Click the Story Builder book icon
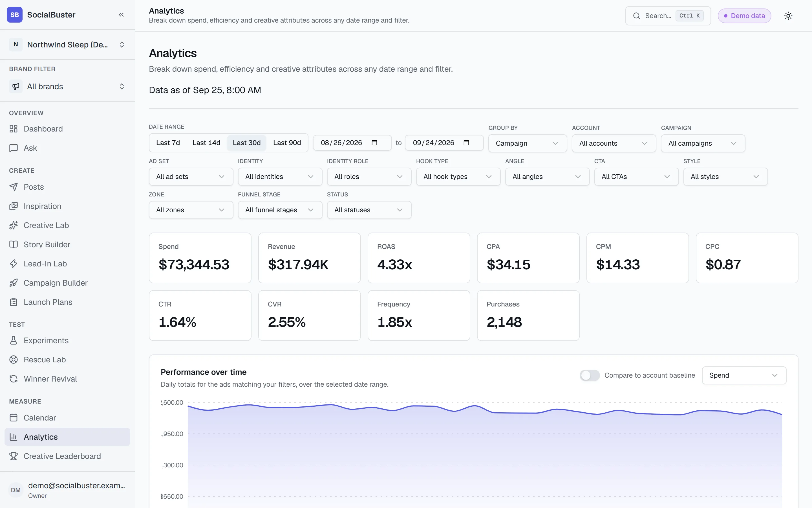The image size is (812, 508). click(14, 244)
